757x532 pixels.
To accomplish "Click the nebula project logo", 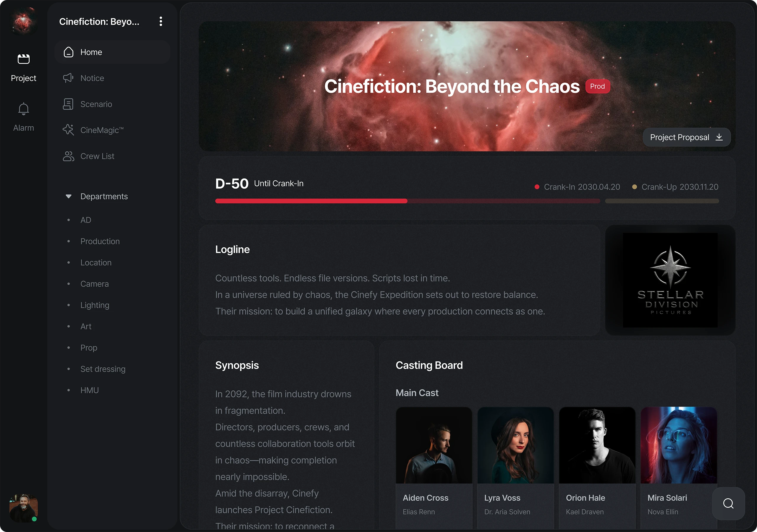I will coord(23,21).
